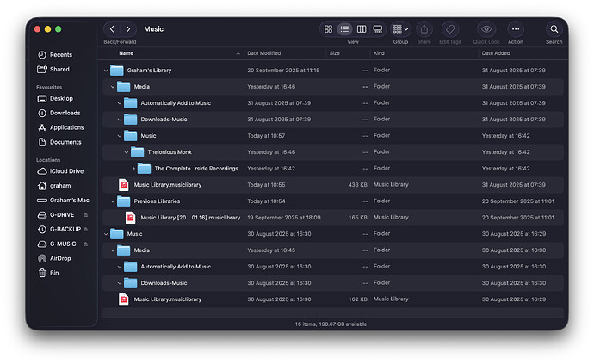This screenshot has height=364, width=594.
Task: Select Graham's Mac location
Action: pos(63,200)
